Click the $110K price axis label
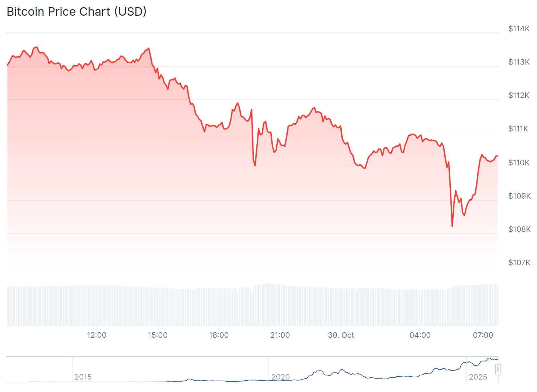The width and height of the screenshot is (537, 392). coord(519,162)
